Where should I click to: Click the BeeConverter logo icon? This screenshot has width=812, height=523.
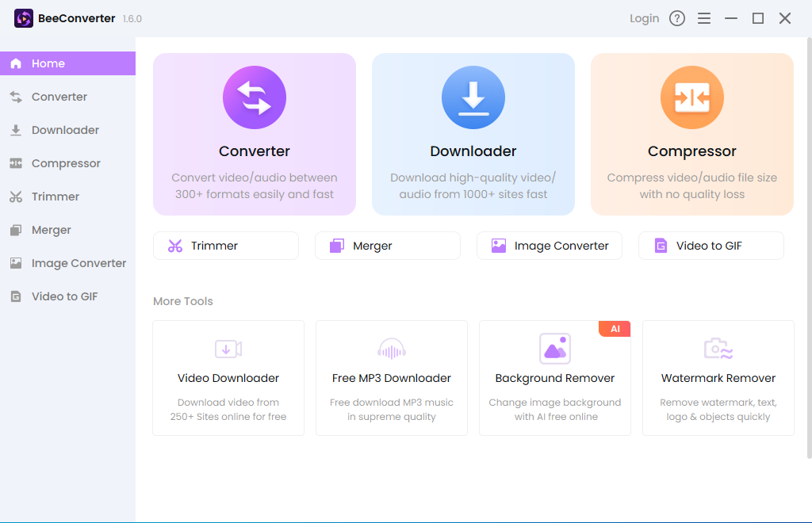pos(23,19)
